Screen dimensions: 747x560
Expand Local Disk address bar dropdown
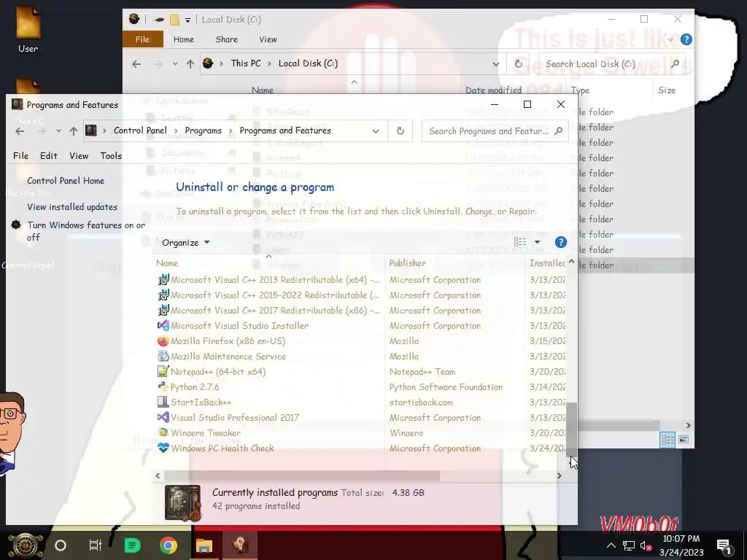[x=495, y=64]
